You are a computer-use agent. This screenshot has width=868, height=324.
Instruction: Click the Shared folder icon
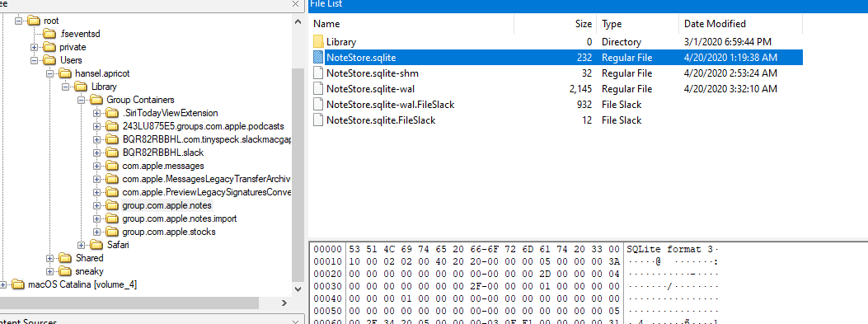click(x=65, y=258)
